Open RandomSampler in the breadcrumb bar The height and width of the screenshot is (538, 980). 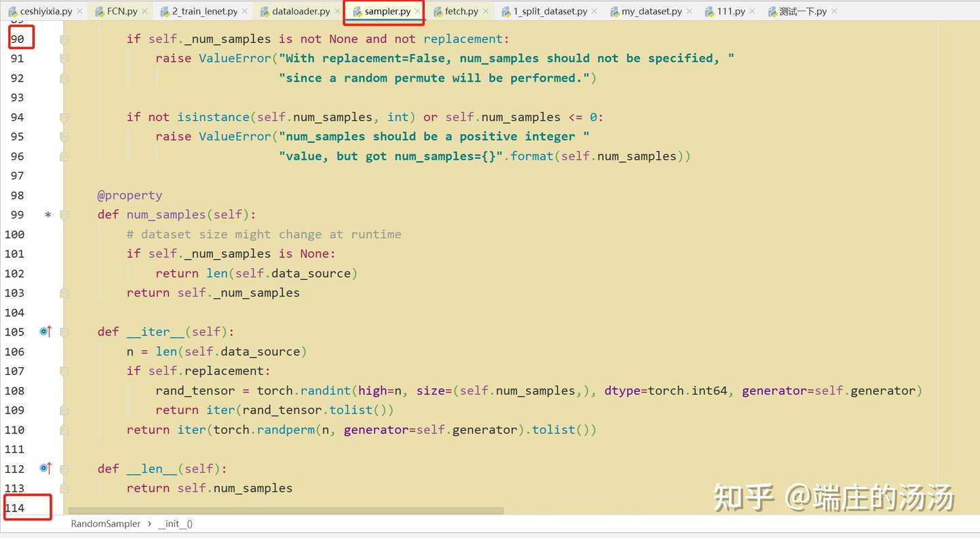tap(105, 524)
